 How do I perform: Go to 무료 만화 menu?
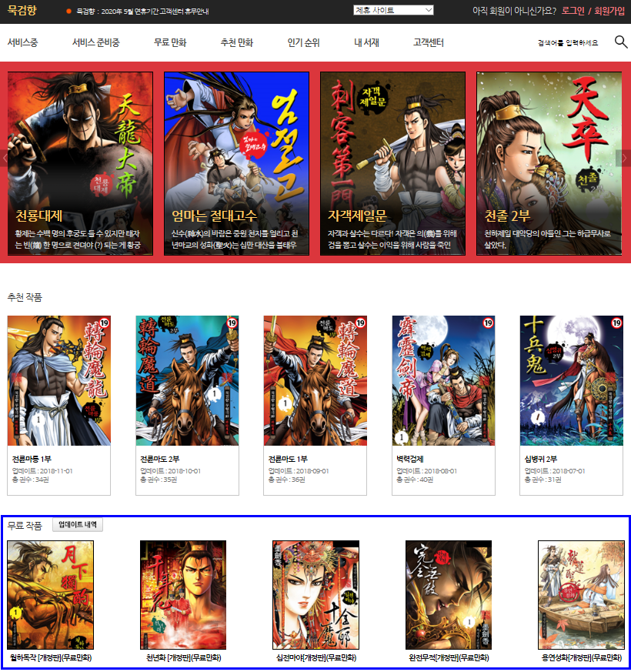(170, 42)
